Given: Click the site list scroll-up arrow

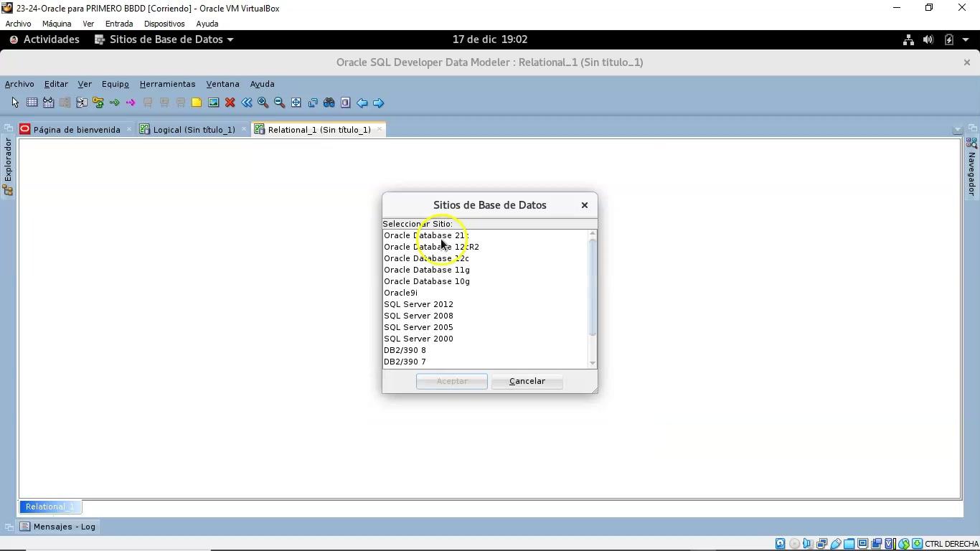Looking at the screenshot, I should point(593,233).
